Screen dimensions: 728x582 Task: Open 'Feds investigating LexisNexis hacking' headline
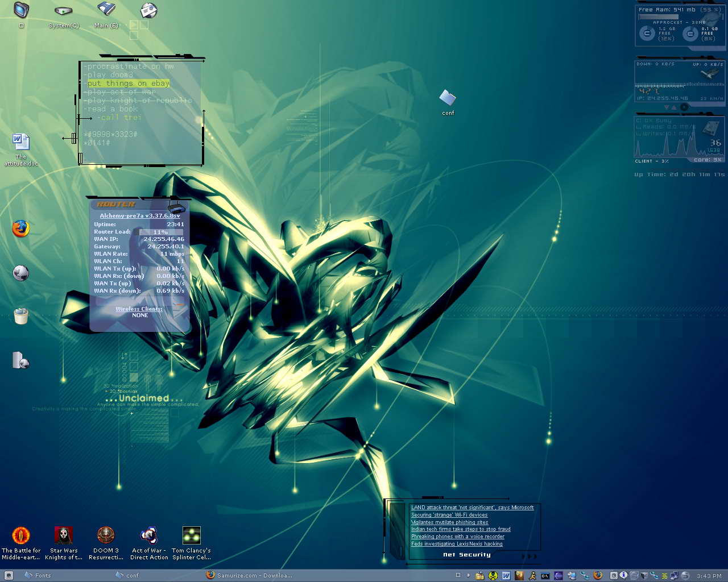(457, 544)
